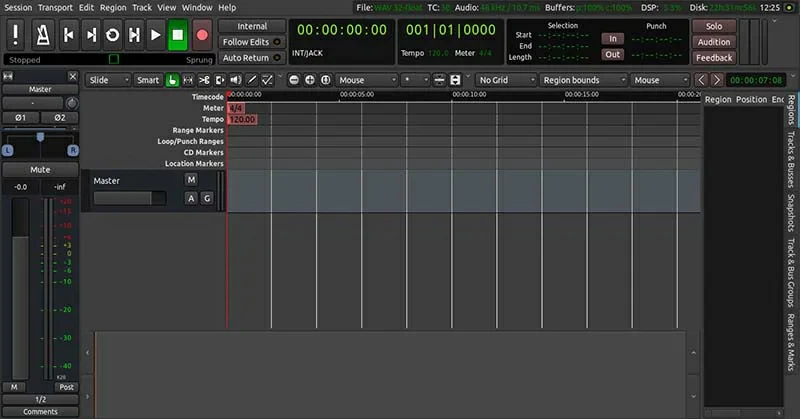800x419 pixels.
Task: Go to session end
Action: click(91, 35)
